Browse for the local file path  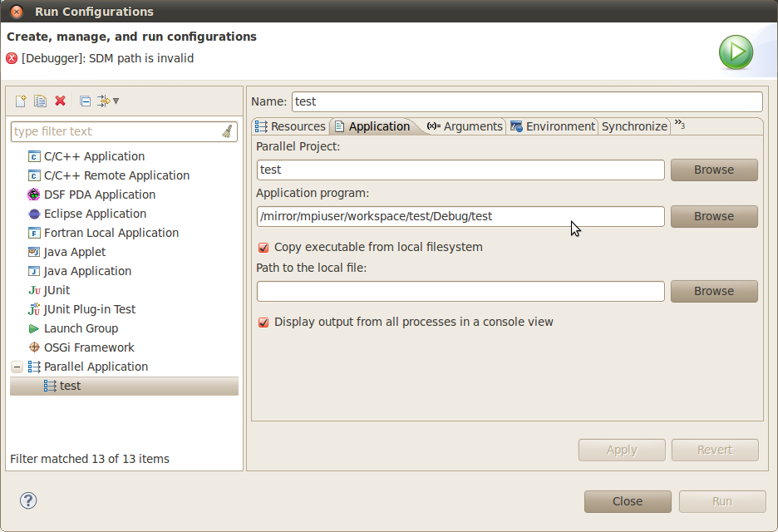pos(714,291)
